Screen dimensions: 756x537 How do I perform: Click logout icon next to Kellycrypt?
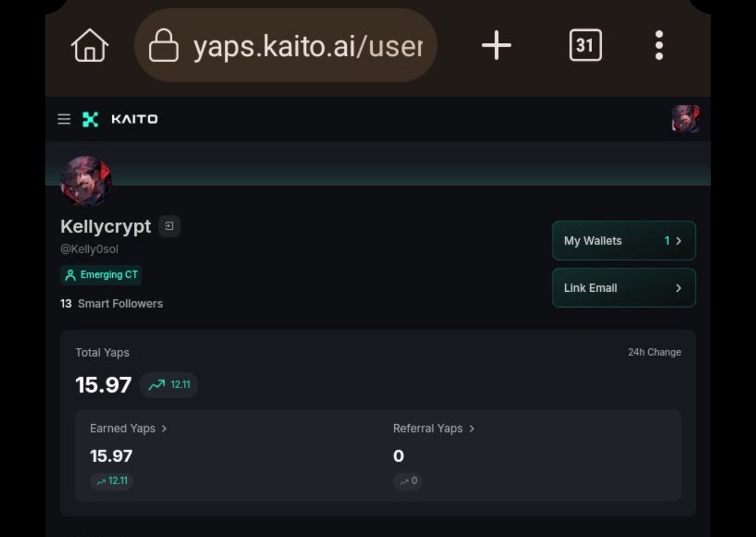pos(169,226)
